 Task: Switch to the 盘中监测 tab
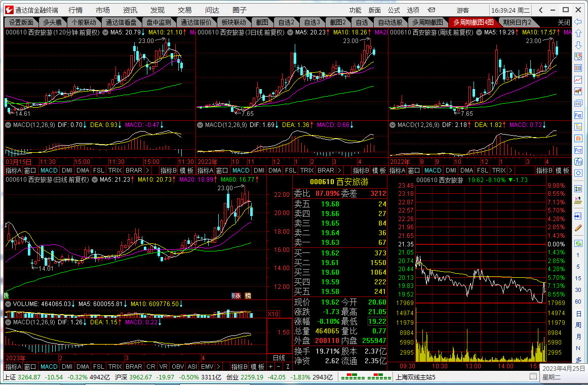tap(159, 22)
